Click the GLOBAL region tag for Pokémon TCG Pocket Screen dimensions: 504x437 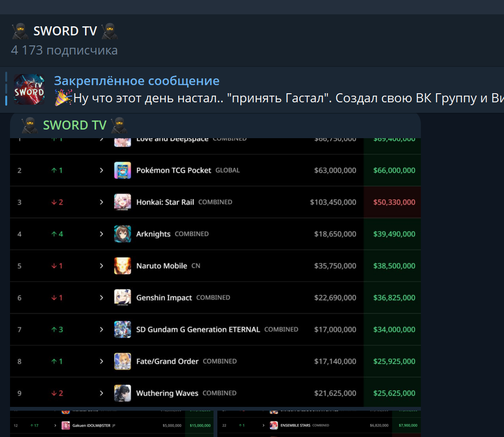coord(227,170)
